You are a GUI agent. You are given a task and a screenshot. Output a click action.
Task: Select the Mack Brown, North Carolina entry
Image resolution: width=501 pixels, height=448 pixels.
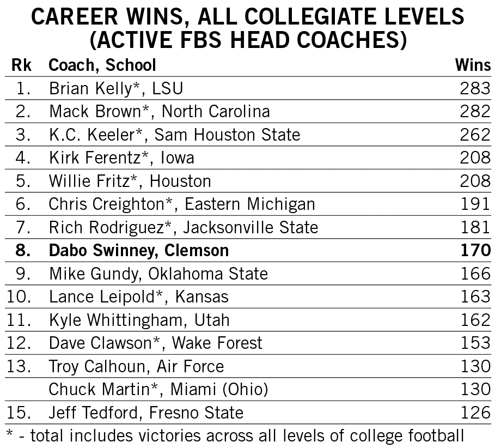[x=248, y=111]
